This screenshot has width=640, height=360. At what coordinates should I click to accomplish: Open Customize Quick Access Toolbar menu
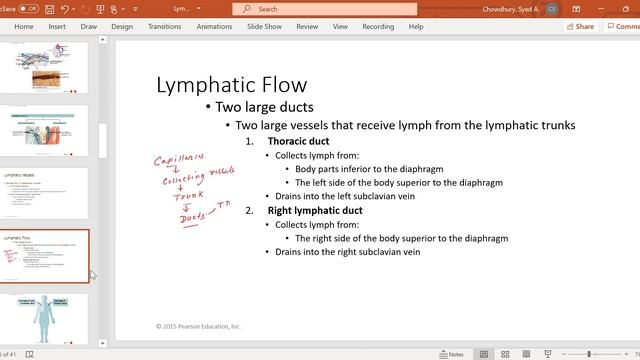(135, 9)
